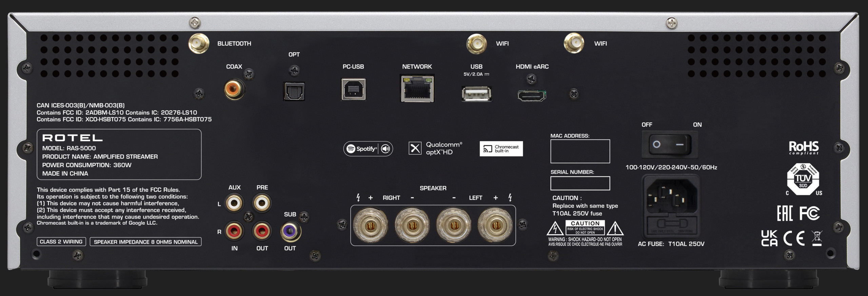Click the EAC certification mark
Image resolution: width=868 pixels, height=296 pixels.
(785, 214)
